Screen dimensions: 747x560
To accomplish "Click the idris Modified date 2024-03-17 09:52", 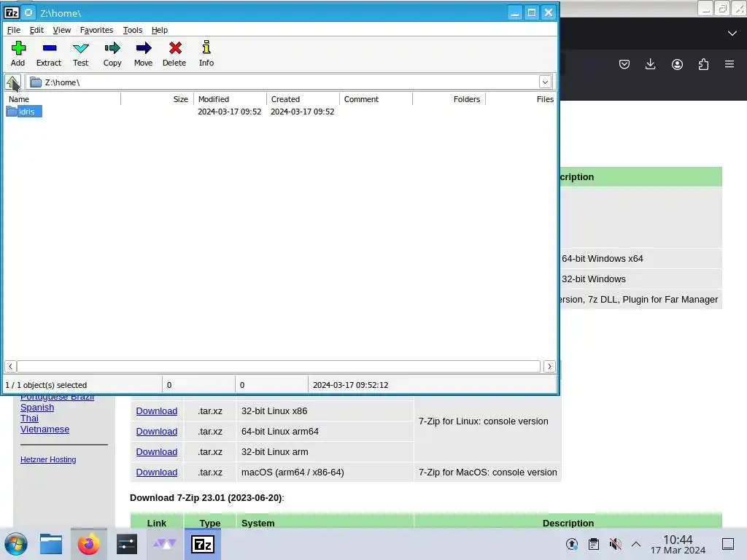I will click(x=230, y=112).
